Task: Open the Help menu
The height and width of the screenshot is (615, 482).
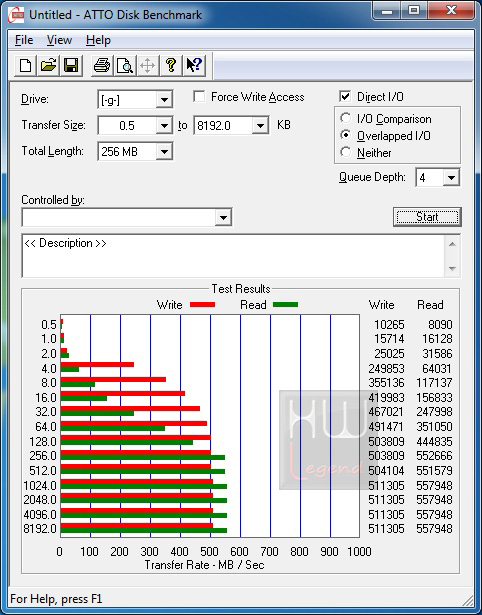Action: coord(98,40)
